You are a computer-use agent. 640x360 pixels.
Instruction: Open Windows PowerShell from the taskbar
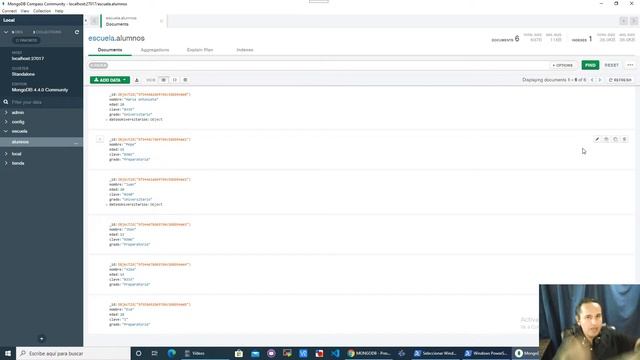point(486,353)
